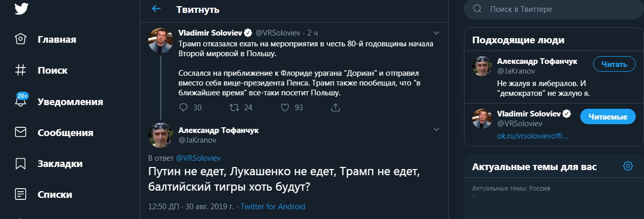Open chevron menu on Тофанчук's reply
This screenshot has width=644, height=219.
(x=436, y=129)
